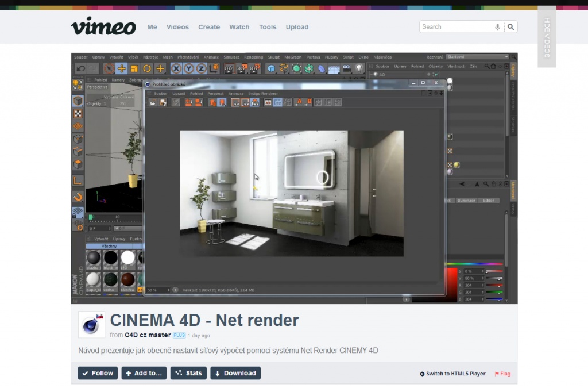Screen dimensions: 588x388
Task: Toggle the Y axis lock
Action: (189, 68)
